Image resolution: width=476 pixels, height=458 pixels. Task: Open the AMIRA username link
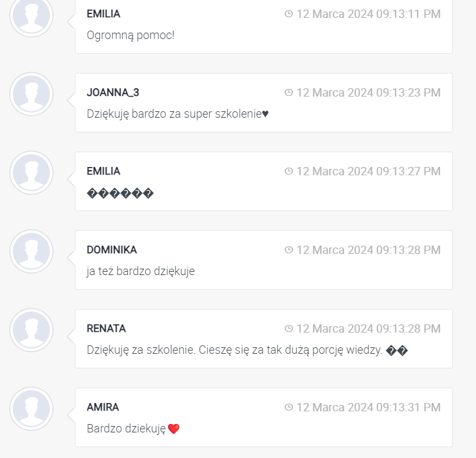coord(103,407)
